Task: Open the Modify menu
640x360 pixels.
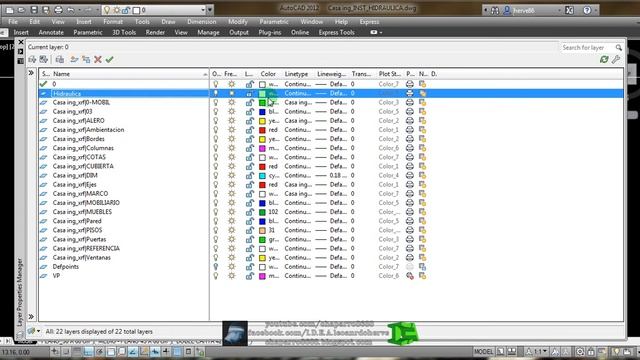Action: pos(238,22)
